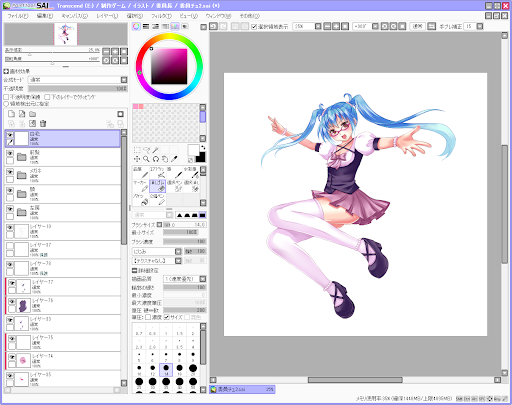Enable preserve opacity checkbox
Image resolution: width=512 pixels, height=405 pixels.
(6, 97)
